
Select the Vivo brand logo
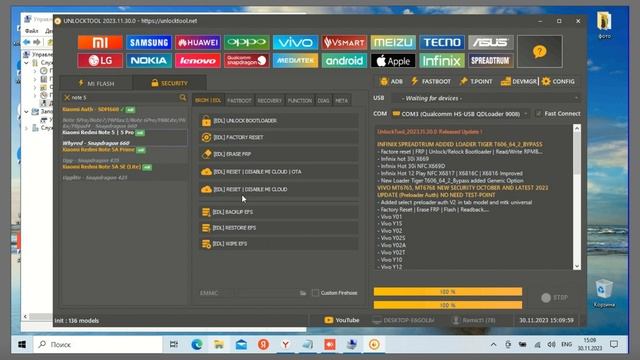tap(295, 42)
